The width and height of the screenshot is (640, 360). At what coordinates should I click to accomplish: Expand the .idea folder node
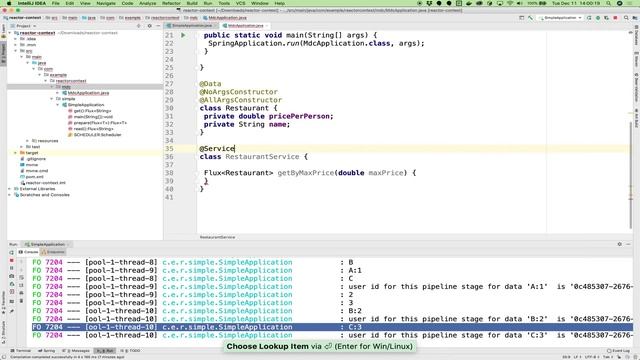[16, 39]
